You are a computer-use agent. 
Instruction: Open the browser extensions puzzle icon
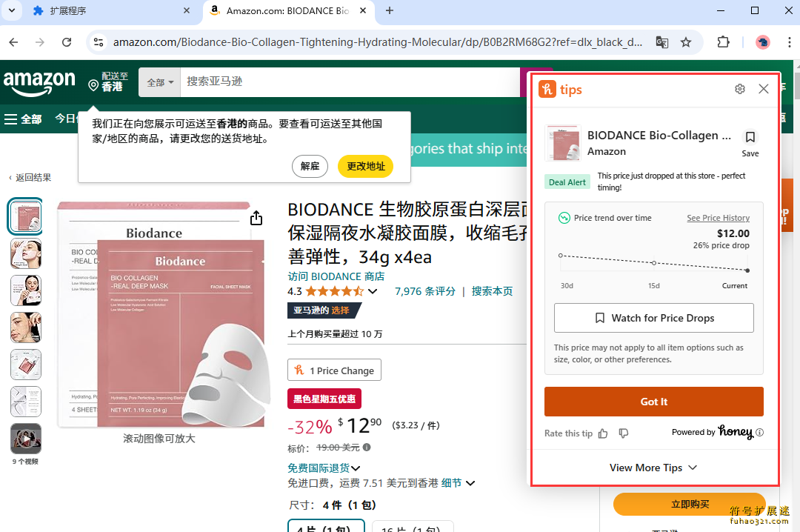(723, 42)
